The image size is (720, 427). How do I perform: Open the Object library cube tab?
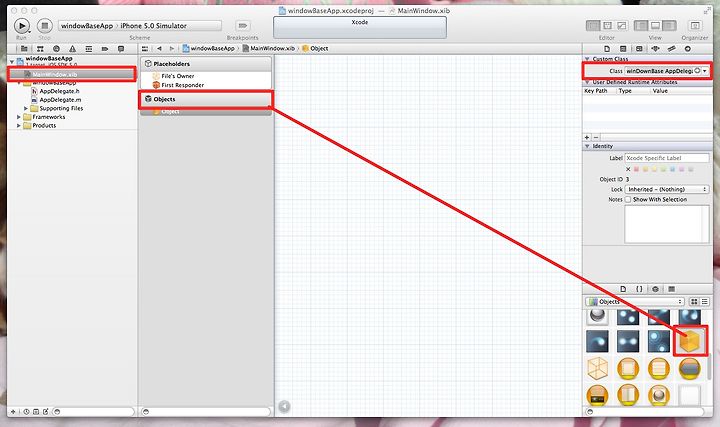coord(655,289)
